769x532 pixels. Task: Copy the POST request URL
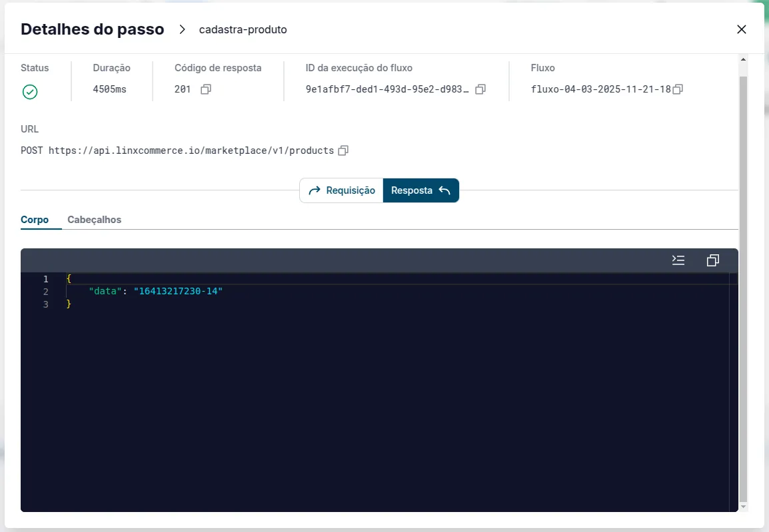click(343, 150)
